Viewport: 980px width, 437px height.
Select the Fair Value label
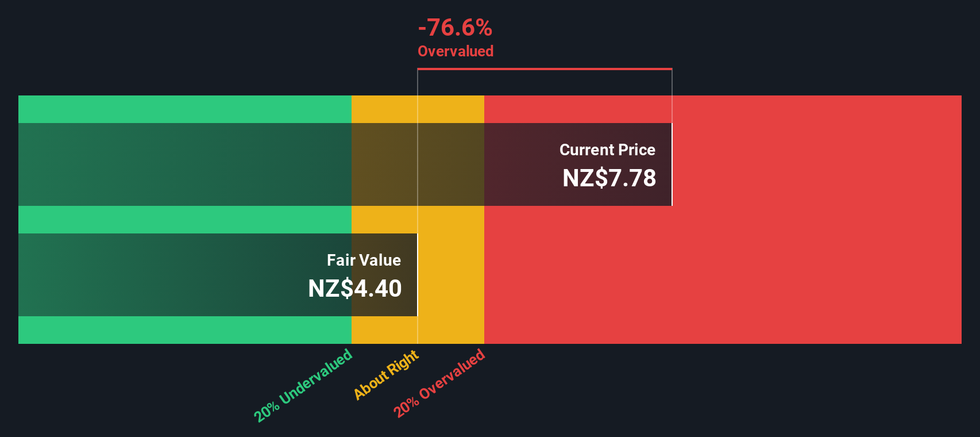click(x=364, y=260)
